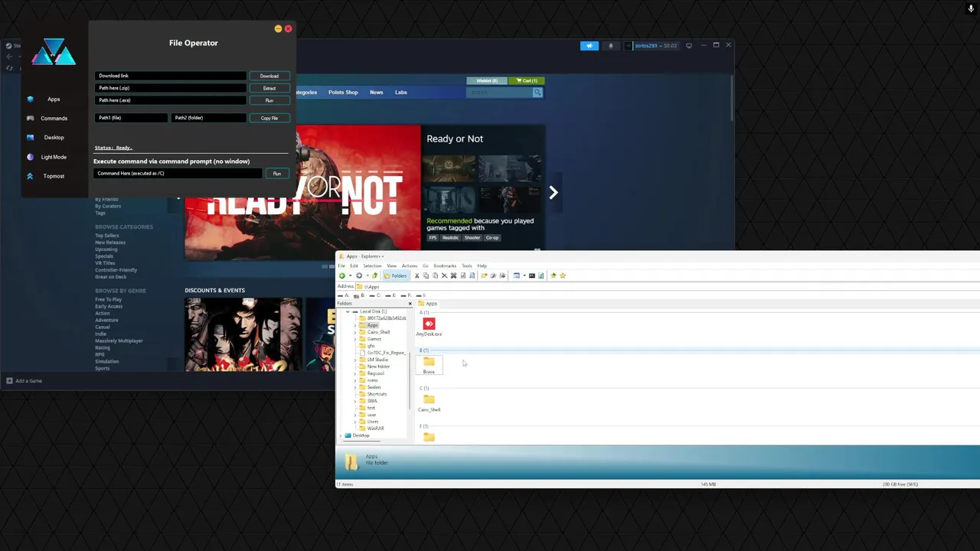Open Steam account name dropdown

(x=651, y=46)
